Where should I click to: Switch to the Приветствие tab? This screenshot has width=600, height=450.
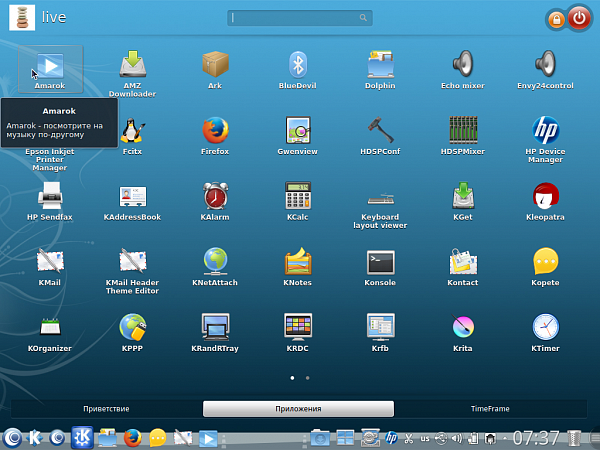pos(106,409)
